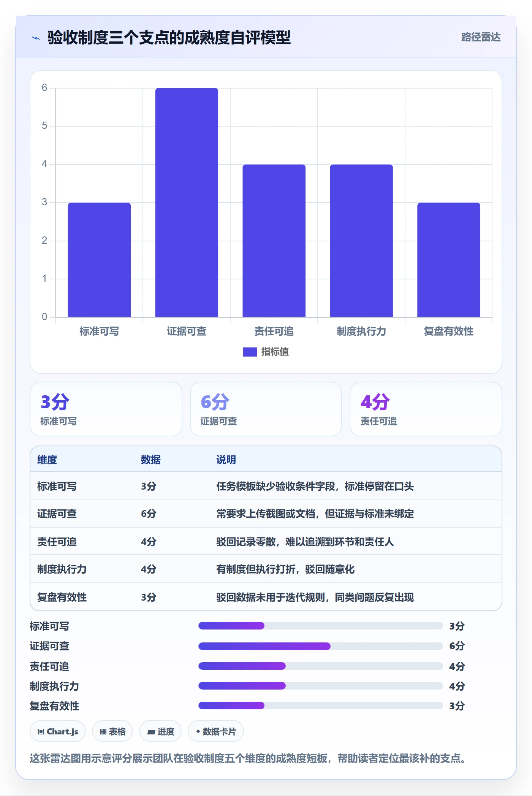Viewport: 532px width, 796px height.
Task: Select the 制度执行力 table row name
Action: (62, 569)
